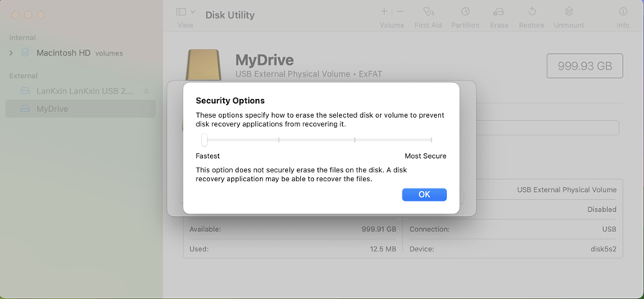Screen dimensions: 644x299
Task: Click the Most Secure end tick of slider
Action: pos(431,140)
